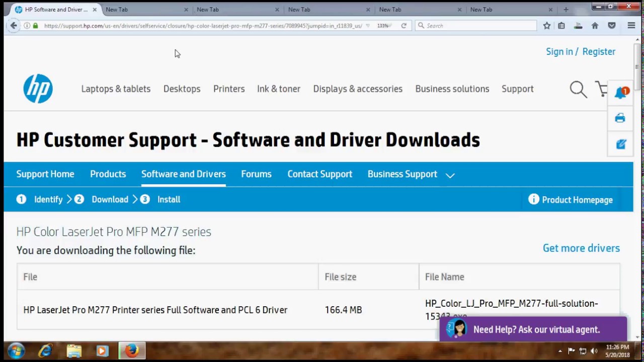644x362 pixels.
Task: Open the Printers menu
Action: (229, 88)
